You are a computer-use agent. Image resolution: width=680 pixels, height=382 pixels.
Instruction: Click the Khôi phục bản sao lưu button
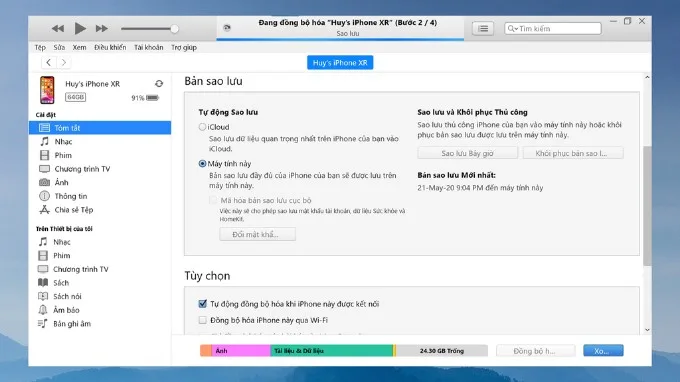[x=573, y=153]
